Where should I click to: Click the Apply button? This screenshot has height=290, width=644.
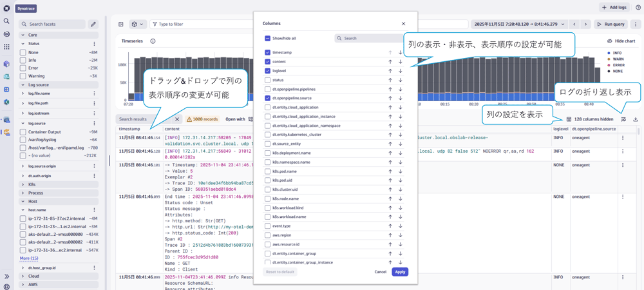[400, 272]
